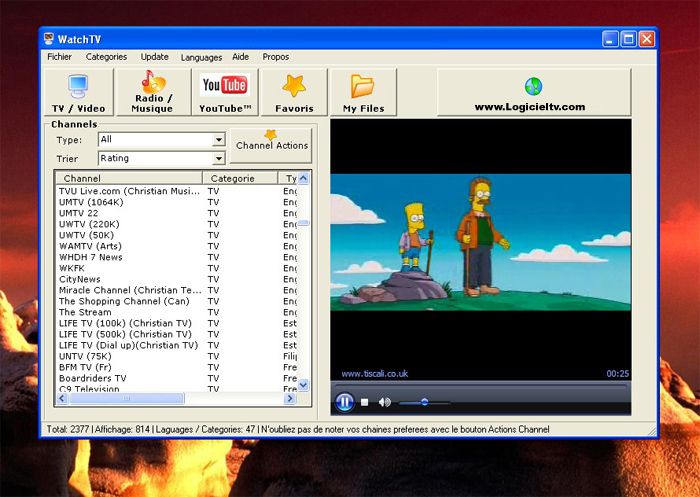Click the horizontal scrollbar thumb in channel list

(126, 398)
